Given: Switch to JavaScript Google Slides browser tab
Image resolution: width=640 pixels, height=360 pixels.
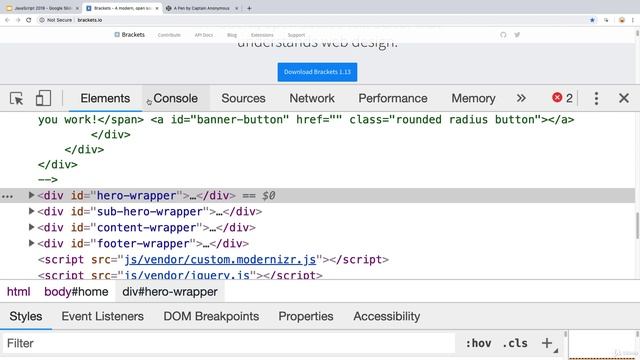Looking at the screenshot, I should click(41, 8).
